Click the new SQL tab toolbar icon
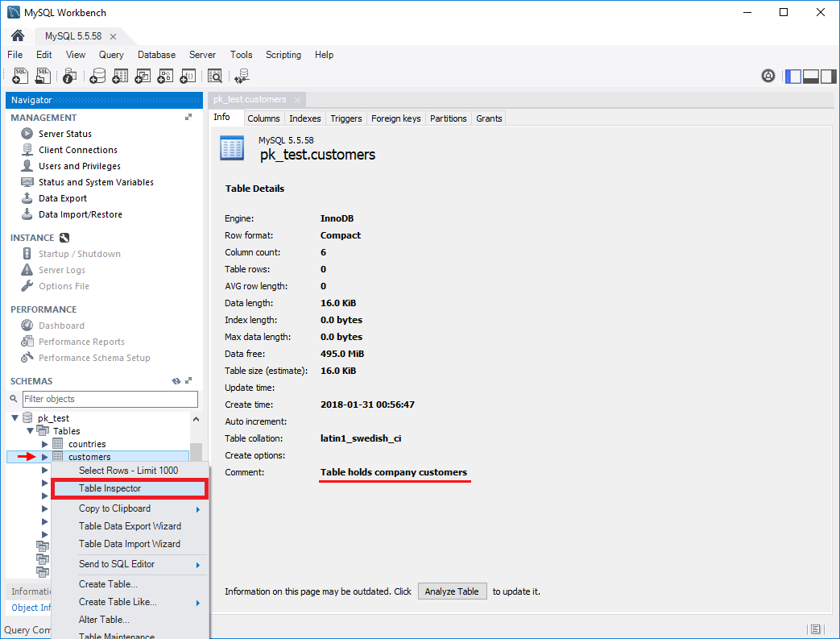The height and width of the screenshot is (639, 840). click(x=21, y=76)
